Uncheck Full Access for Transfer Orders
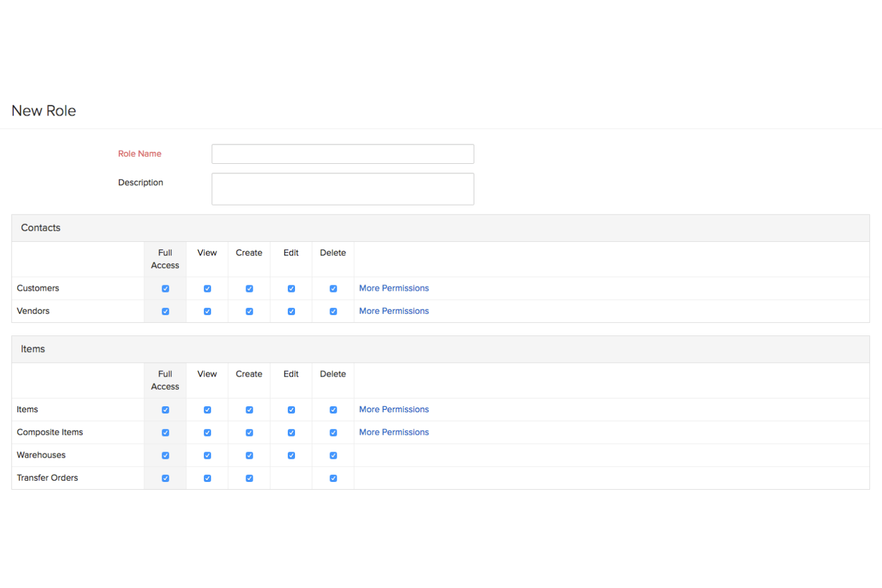This screenshot has height=588, width=882. (165, 478)
